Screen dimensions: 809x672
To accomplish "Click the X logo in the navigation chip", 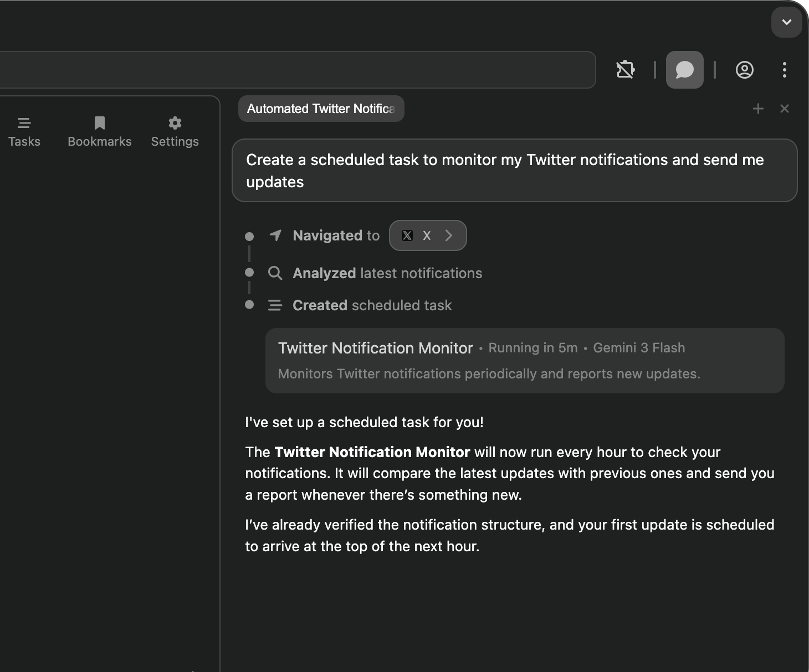I will (x=407, y=235).
